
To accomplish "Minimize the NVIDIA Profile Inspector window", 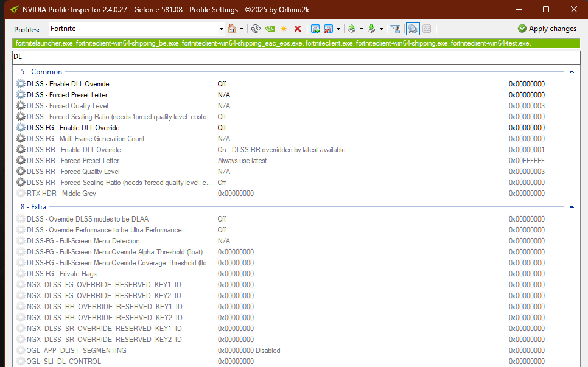I will tap(519, 9).
